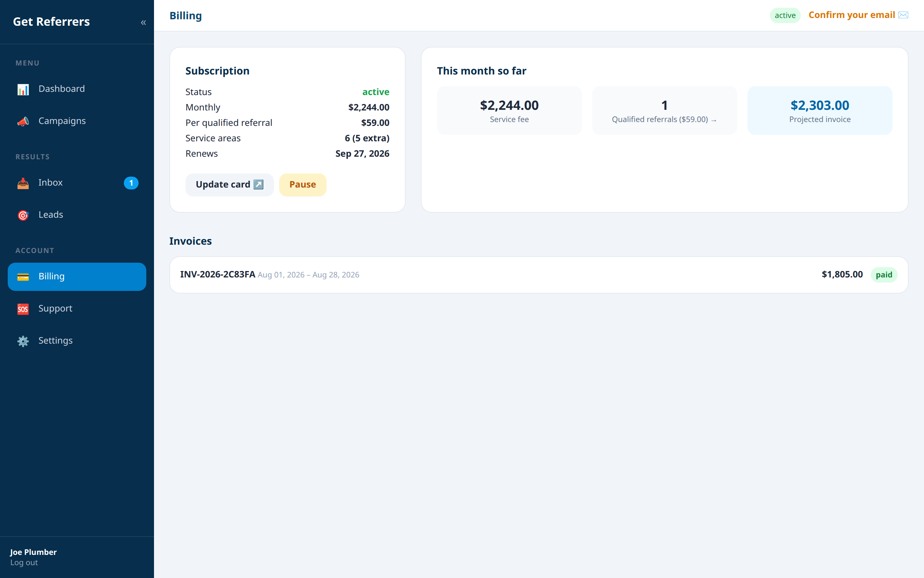This screenshot has height=578, width=924.
Task: Click the Joe Plumber user name
Action: (x=33, y=552)
